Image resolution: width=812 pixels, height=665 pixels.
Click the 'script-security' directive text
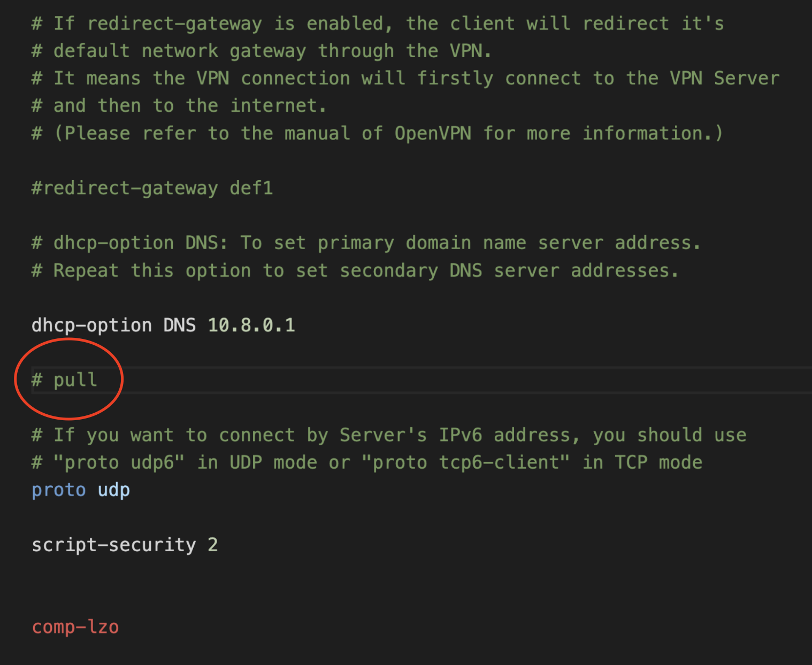tap(113, 545)
